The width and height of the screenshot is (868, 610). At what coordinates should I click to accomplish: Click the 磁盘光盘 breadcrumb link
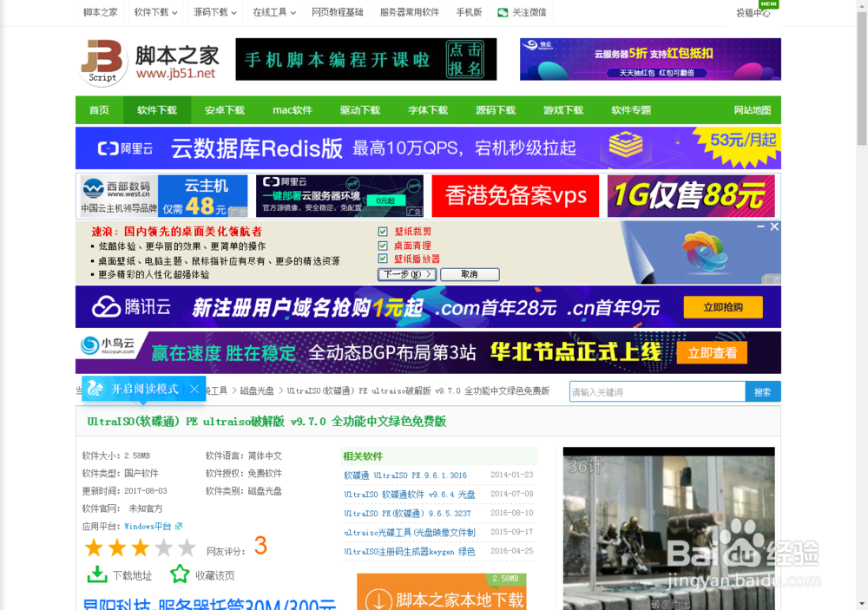tap(257, 390)
